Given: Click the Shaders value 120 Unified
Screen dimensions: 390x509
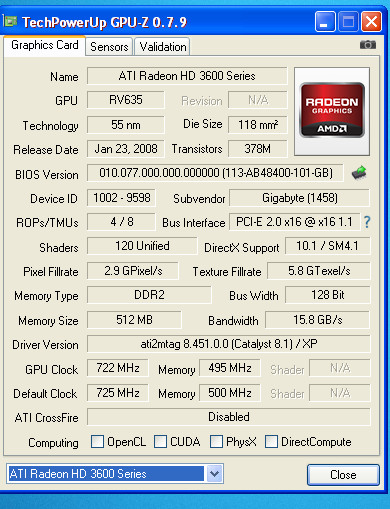Looking at the screenshot, I should click(142, 246).
